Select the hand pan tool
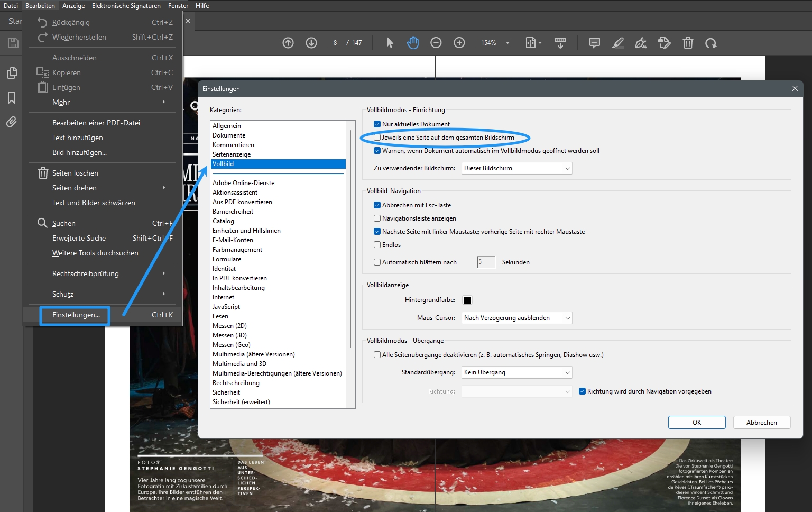This screenshot has width=812, height=512. tap(413, 43)
